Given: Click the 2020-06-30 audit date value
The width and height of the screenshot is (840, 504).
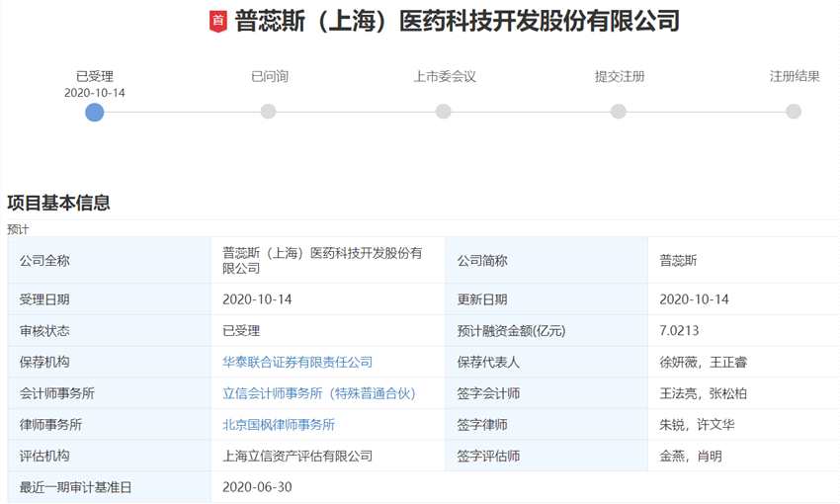Looking at the screenshot, I should [x=257, y=487].
